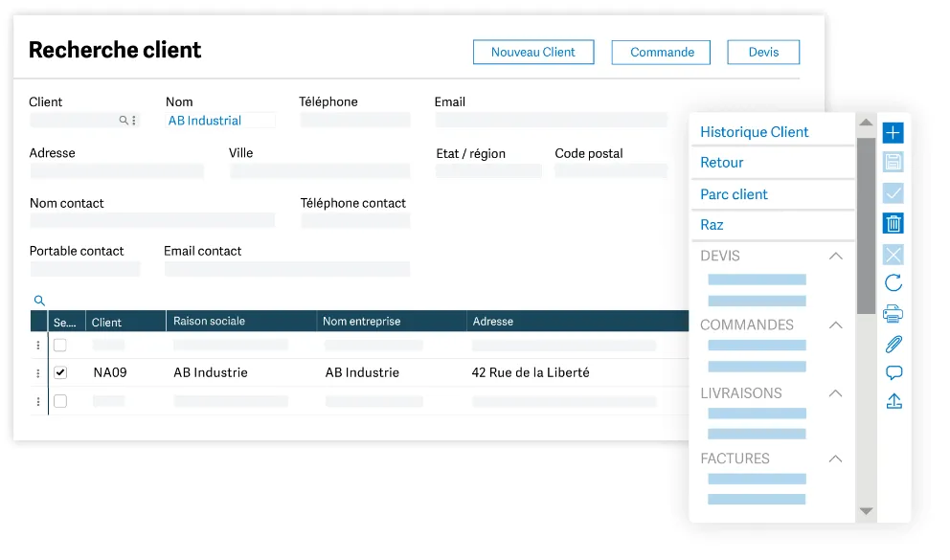
Task: Click the refresh circular arrow icon
Action: pos(893,282)
